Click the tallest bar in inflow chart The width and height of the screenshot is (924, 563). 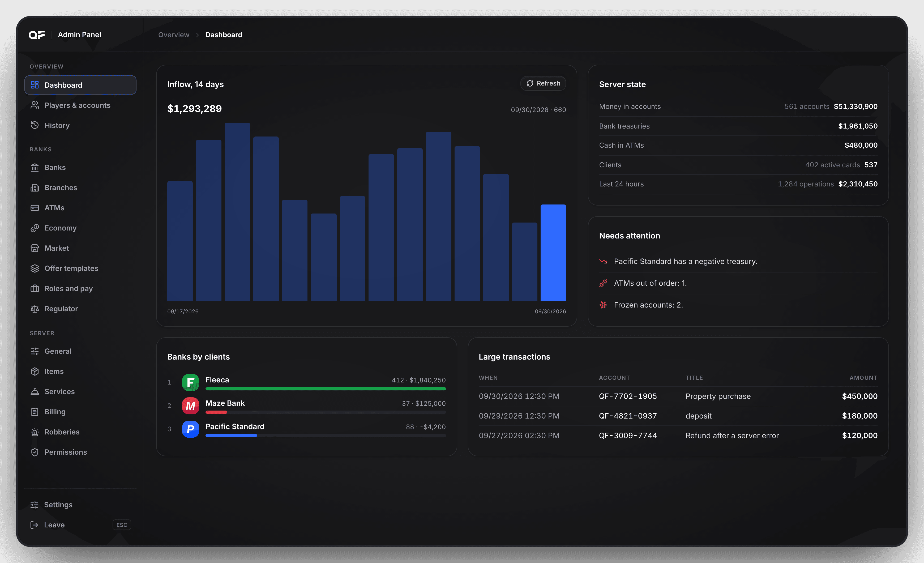click(237, 212)
